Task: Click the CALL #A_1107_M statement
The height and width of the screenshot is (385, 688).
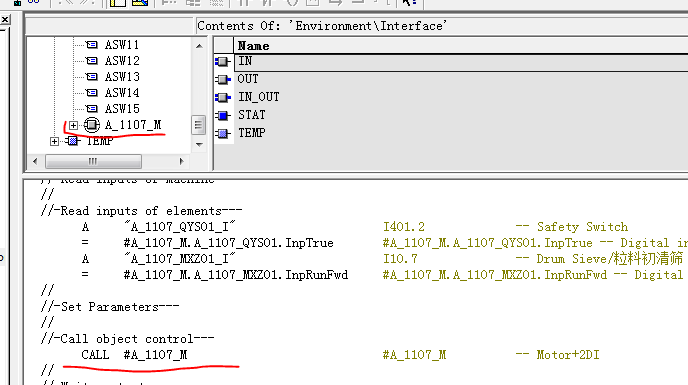Action: 134,355
